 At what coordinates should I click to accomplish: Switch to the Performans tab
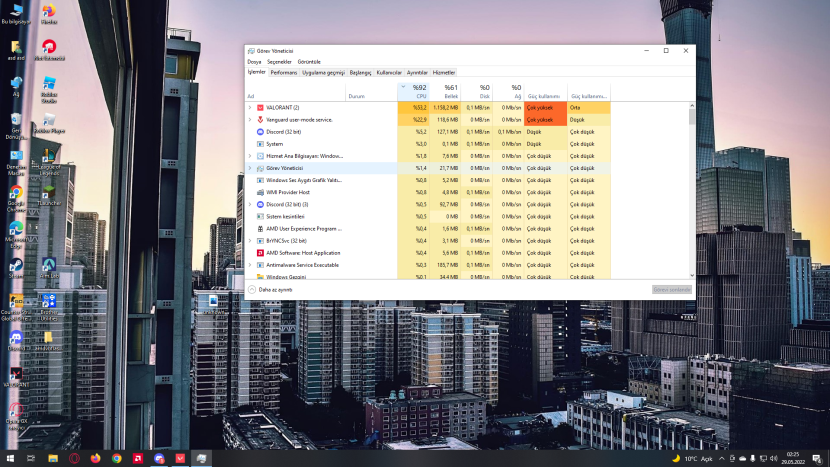pyautogui.click(x=284, y=73)
